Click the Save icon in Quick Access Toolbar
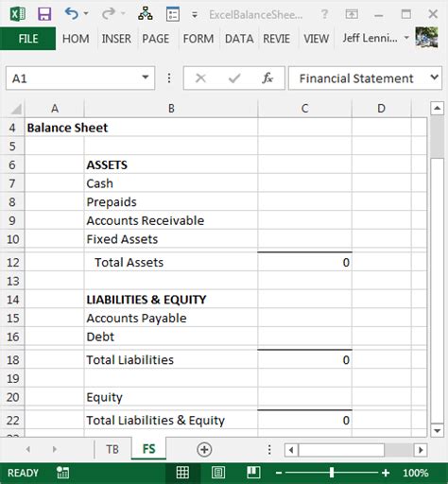Image resolution: width=448 pixels, height=484 pixels. coord(44,14)
